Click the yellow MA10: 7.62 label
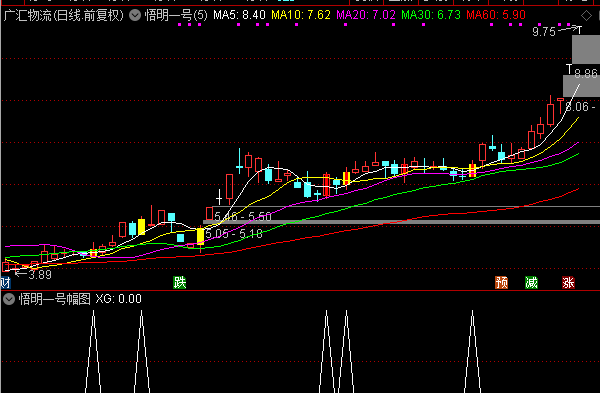The width and height of the screenshot is (600, 393). coord(301,15)
